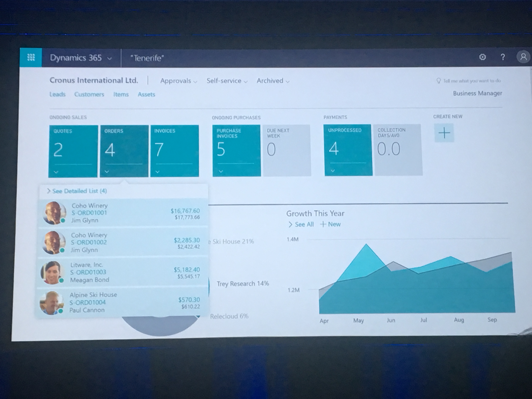The width and height of the screenshot is (532, 399).
Task: Click Jim Glynn avatar on S-ORD01001
Action: [x=54, y=213]
